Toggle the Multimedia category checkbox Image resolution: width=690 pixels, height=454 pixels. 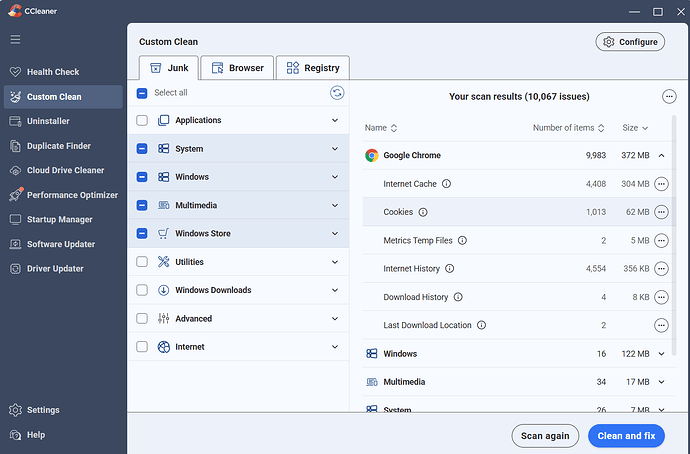[142, 205]
